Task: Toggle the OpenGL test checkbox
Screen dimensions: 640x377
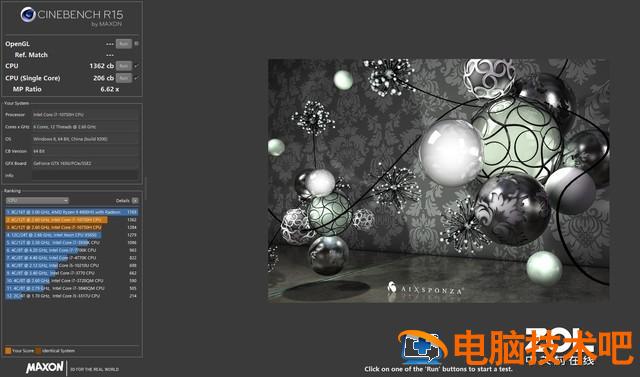Action: pos(137,44)
